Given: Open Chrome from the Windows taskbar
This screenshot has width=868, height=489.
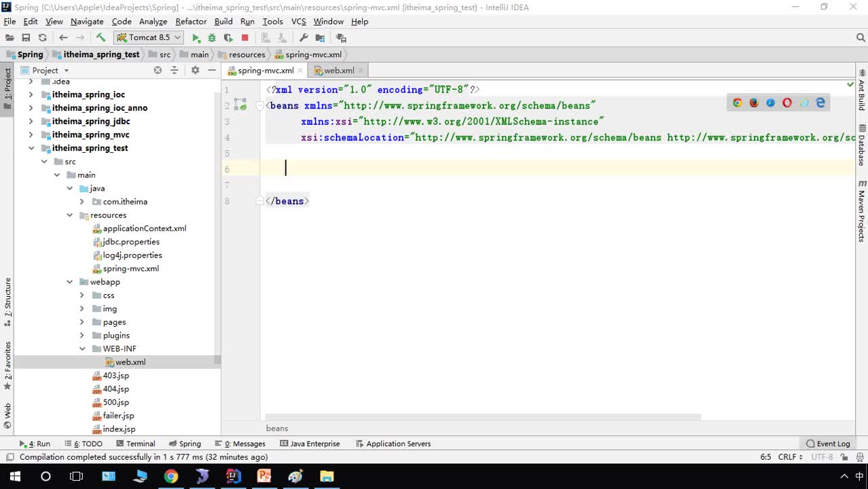Looking at the screenshot, I should pyautogui.click(x=170, y=476).
